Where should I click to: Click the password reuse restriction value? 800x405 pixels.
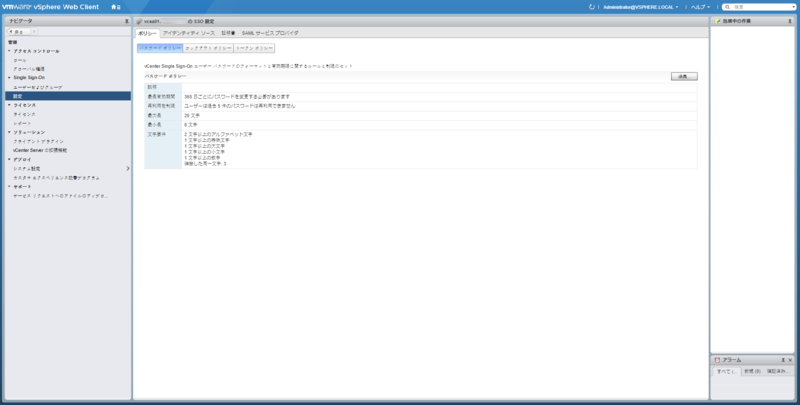coord(240,106)
